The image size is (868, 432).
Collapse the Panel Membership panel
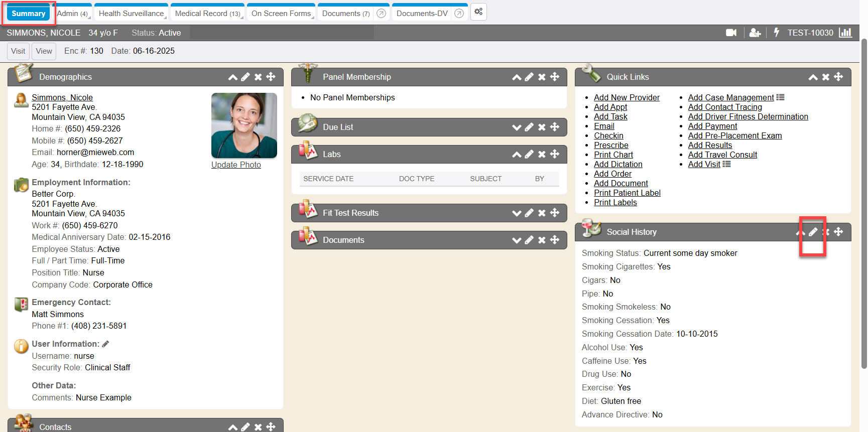(x=516, y=77)
